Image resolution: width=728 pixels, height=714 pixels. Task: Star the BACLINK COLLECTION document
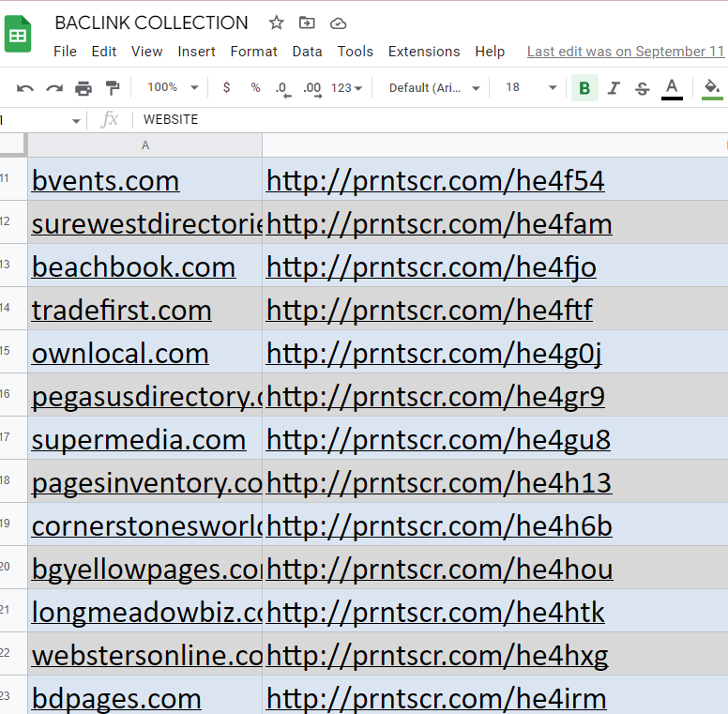pos(277,23)
